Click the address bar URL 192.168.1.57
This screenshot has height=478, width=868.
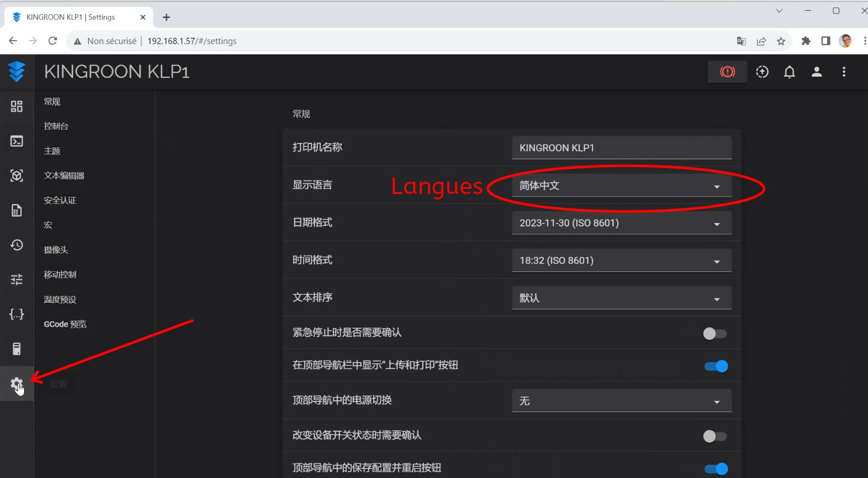click(192, 41)
